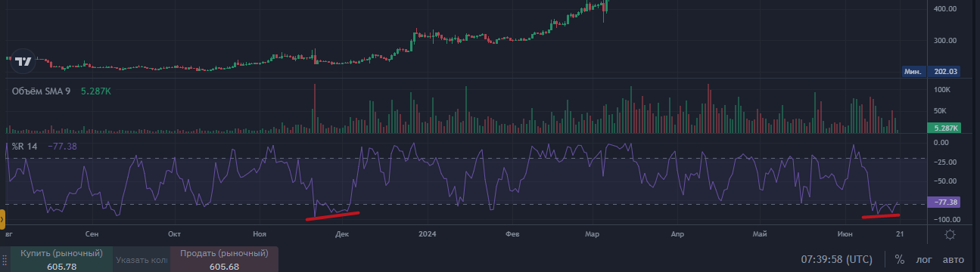
Task: Select the "%R 14" indicator legend
Action: point(25,147)
